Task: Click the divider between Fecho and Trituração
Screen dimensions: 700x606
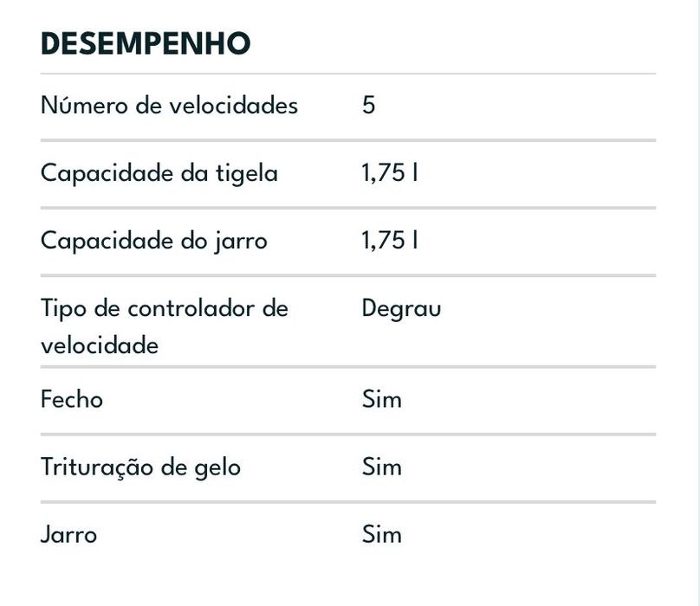Action: [348, 434]
